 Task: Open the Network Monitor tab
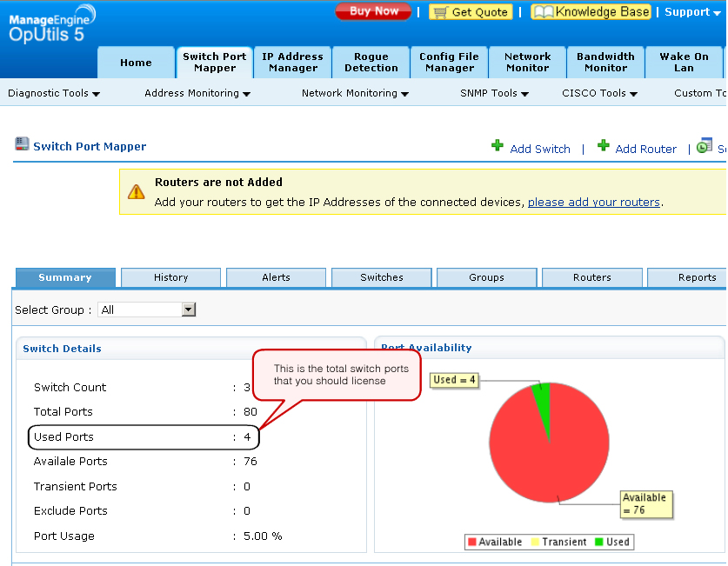(527, 63)
